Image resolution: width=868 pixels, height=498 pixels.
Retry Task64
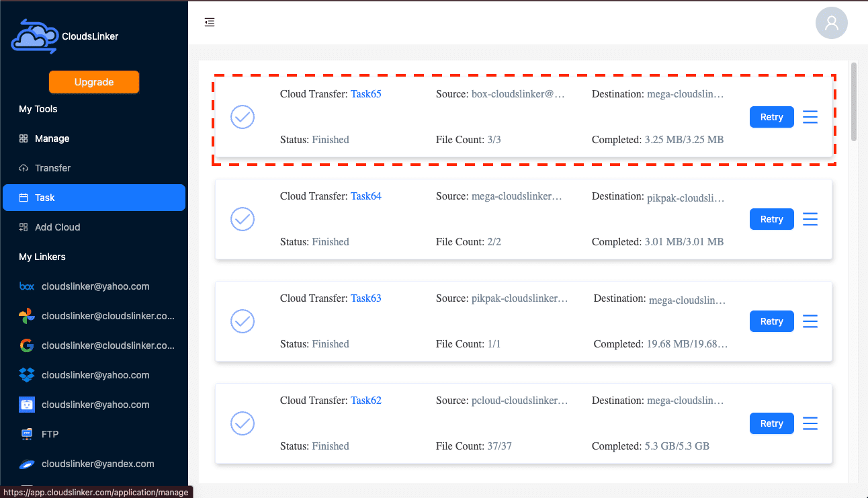(771, 219)
